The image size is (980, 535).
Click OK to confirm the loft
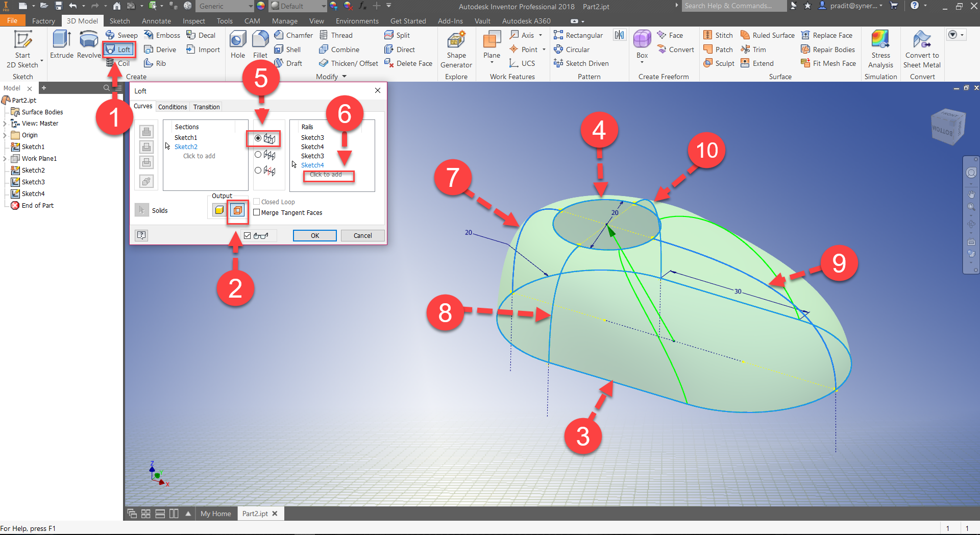(314, 235)
